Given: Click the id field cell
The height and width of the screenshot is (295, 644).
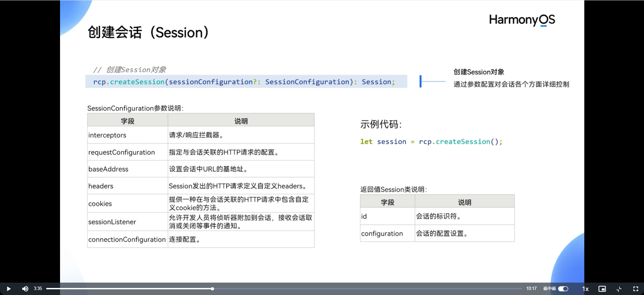Looking at the screenshot, I should coord(387,216).
